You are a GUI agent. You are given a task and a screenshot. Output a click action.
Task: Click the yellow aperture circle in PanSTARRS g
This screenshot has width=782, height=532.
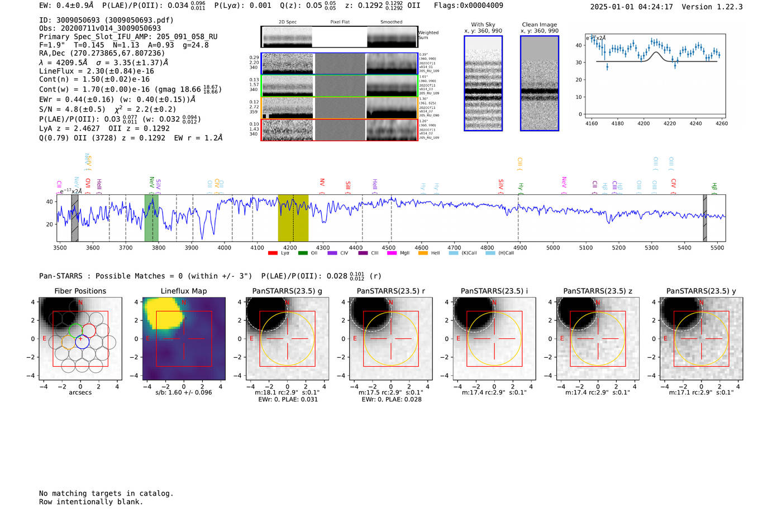tap(287, 339)
